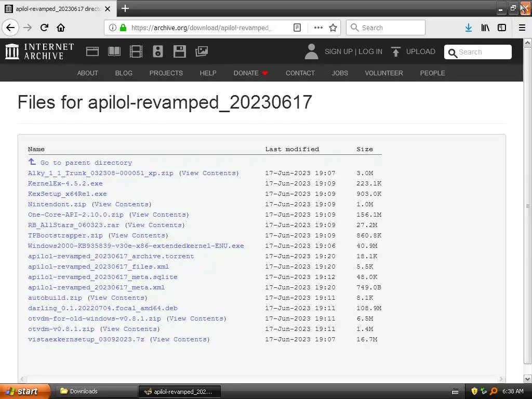Open the library bookshelf icon
This screenshot has width=532, height=399.
tap(485, 28)
